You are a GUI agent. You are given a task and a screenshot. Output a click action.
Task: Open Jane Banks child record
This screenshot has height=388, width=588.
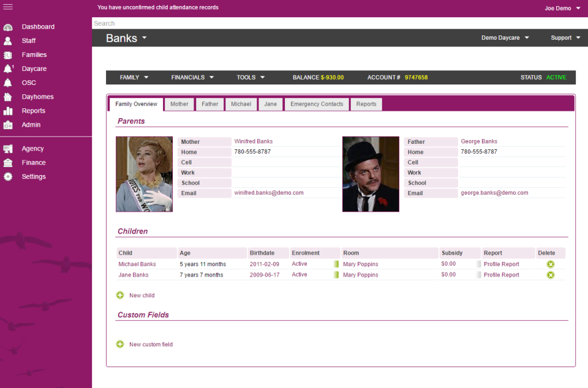pos(134,275)
